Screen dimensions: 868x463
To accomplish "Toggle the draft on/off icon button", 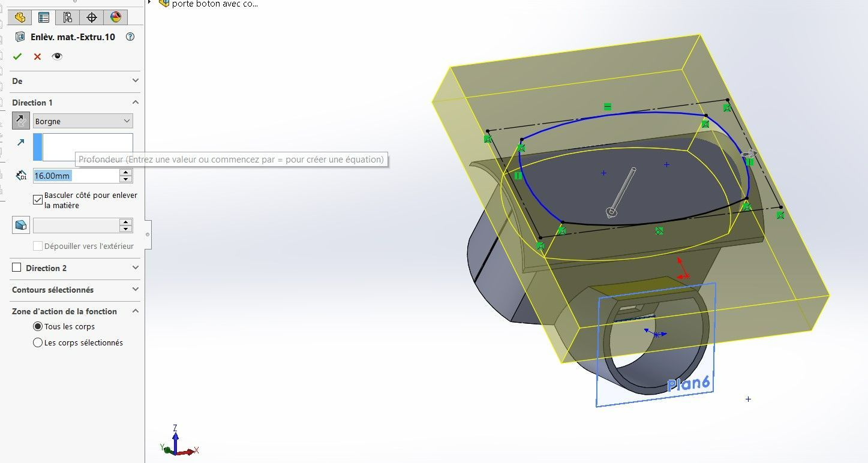I will (21, 226).
